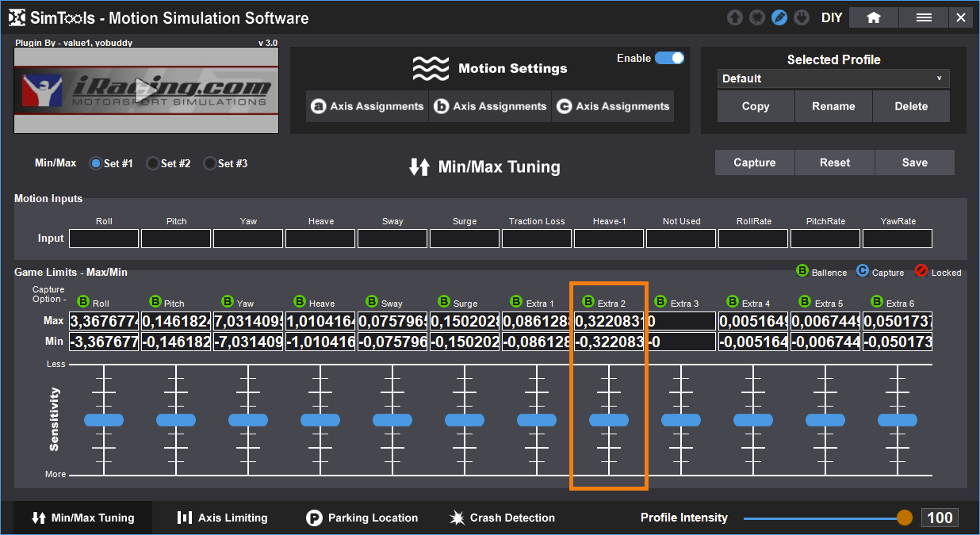980x535 pixels.
Task: Click the Heave sensitivity slider handle
Action: click(320, 419)
